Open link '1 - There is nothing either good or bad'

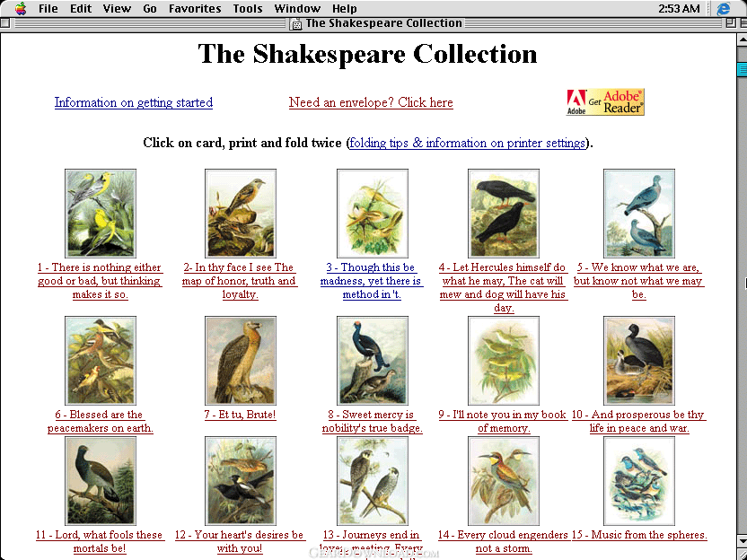click(x=100, y=281)
